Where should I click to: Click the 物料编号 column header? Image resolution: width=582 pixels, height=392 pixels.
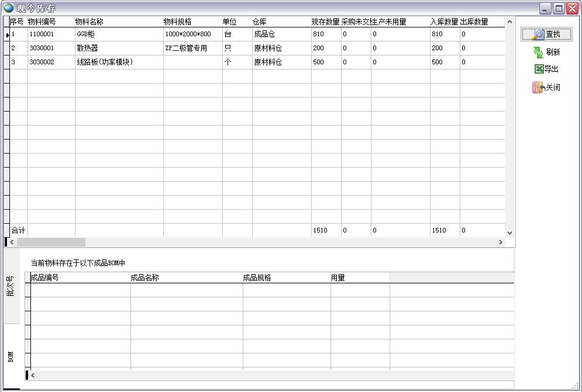[43, 22]
